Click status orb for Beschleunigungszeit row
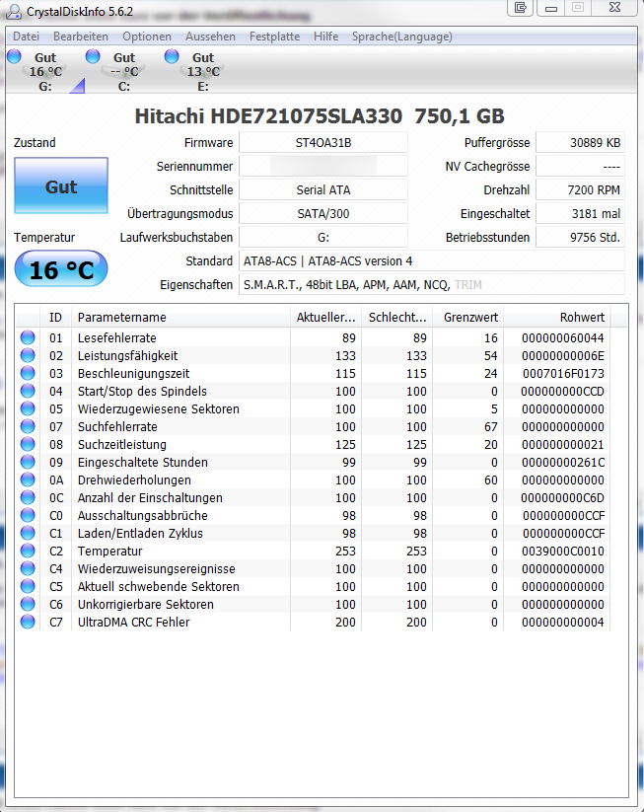 [x=28, y=373]
